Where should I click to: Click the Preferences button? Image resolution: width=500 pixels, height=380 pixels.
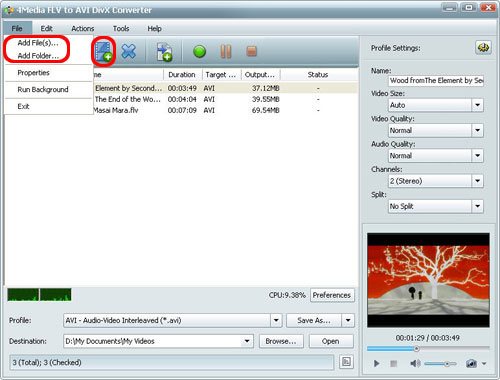332,295
